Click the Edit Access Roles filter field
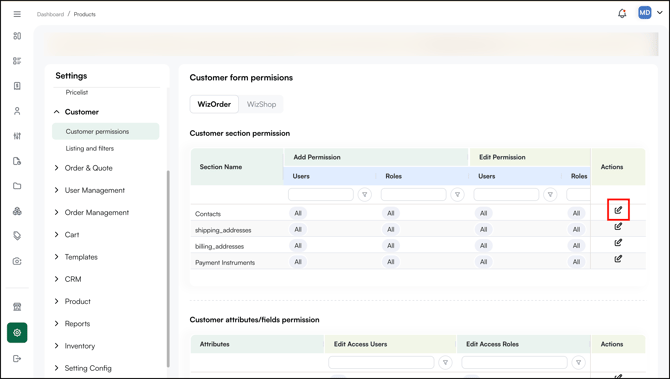 tap(514, 362)
